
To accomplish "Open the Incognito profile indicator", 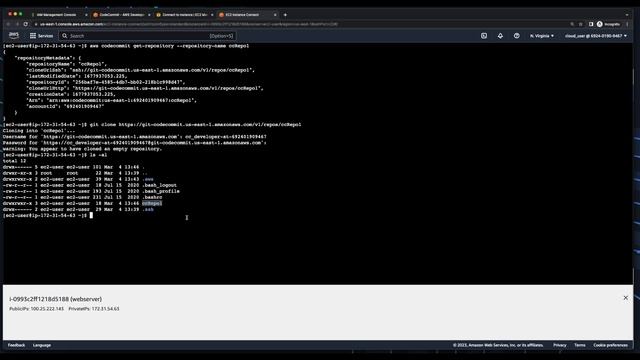I will click(608, 24).
